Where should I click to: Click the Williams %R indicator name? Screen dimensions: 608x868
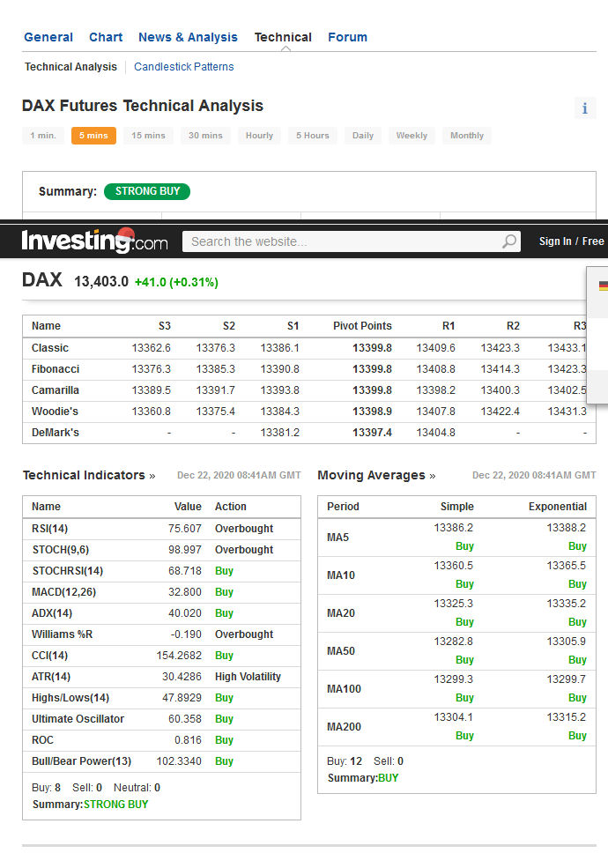click(62, 634)
